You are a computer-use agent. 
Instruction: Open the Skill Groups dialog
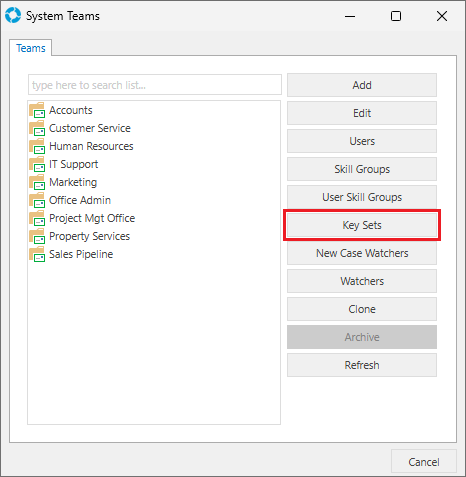362,169
